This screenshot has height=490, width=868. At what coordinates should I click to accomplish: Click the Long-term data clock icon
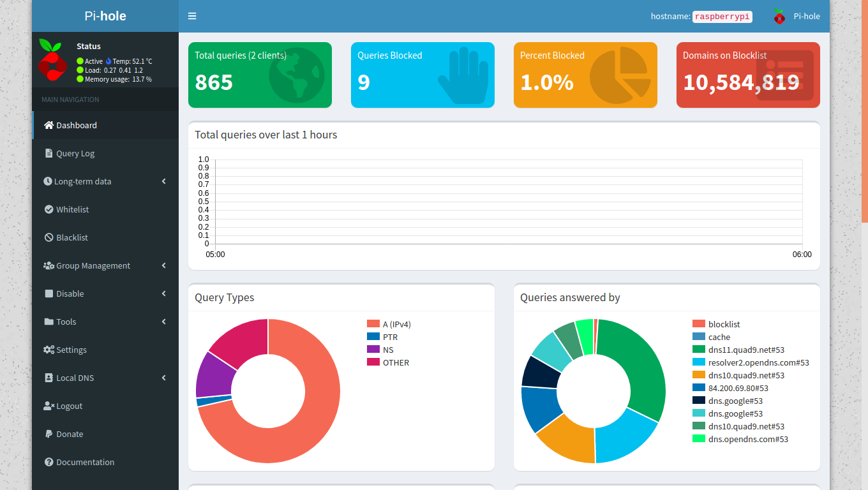pyautogui.click(x=48, y=181)
